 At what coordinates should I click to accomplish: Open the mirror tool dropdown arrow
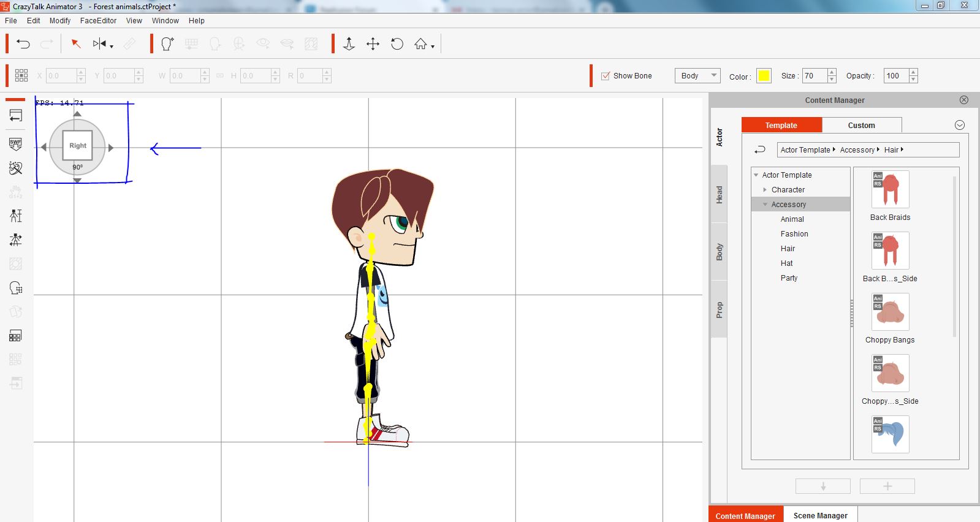click(112, 47)
